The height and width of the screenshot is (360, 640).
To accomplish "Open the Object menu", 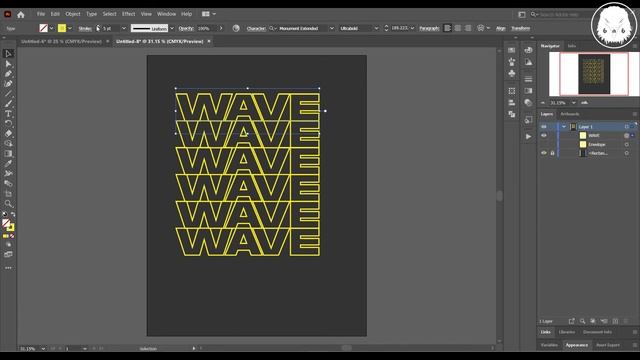I will [73, 14].
